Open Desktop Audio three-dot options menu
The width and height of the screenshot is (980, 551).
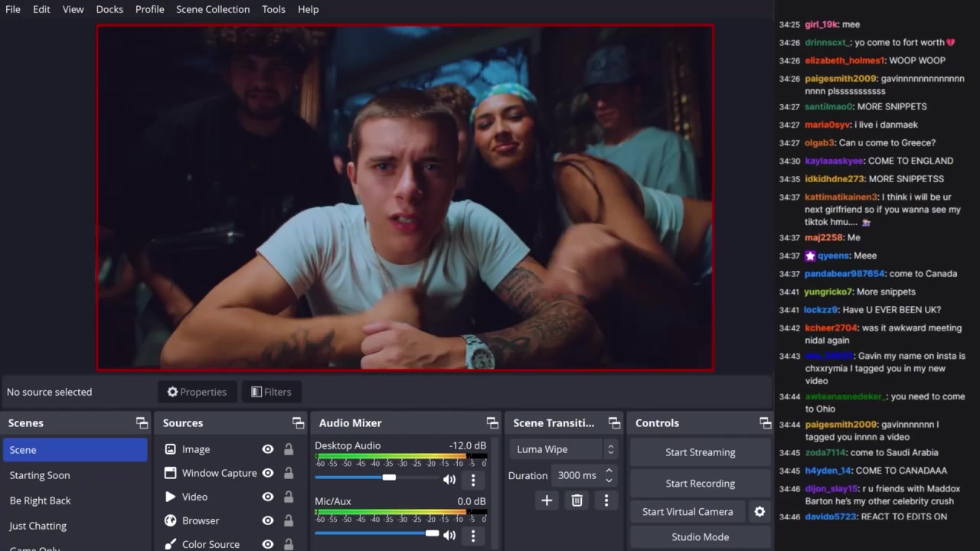[x=473, y=480]
